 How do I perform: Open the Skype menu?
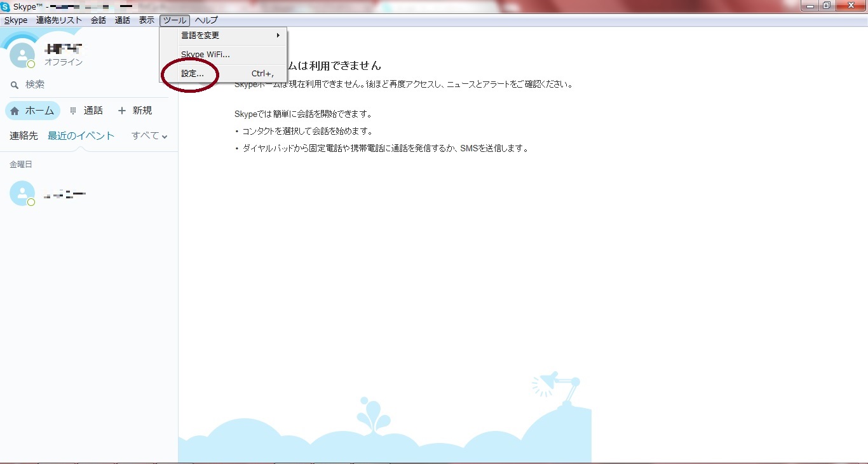pos(16,20)
